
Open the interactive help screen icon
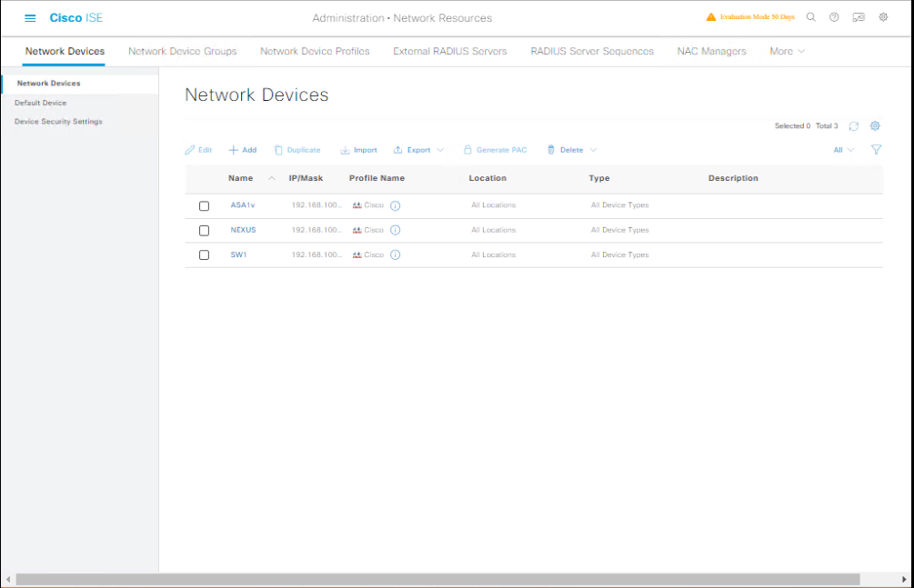[858, 17]
